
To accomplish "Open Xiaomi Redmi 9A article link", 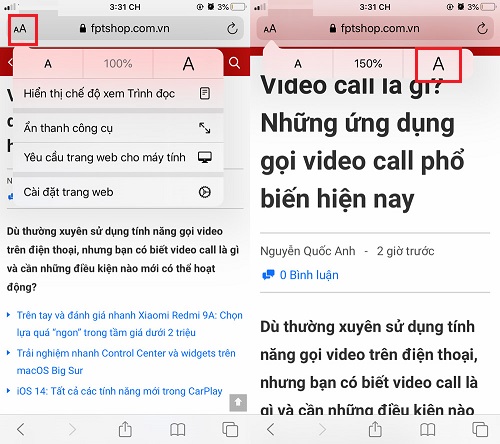I will click(129, 324).
